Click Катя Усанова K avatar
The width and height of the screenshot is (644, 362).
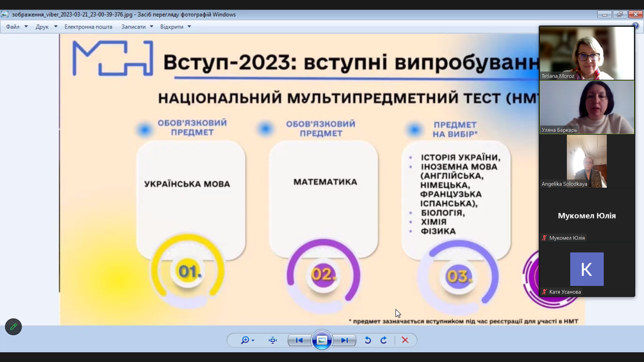[587, 269]
